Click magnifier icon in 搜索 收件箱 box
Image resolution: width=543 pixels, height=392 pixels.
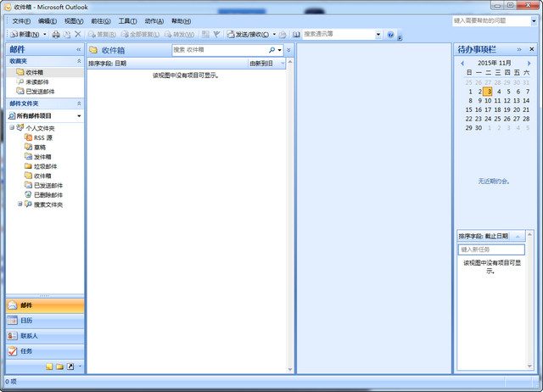click(271, 50)
